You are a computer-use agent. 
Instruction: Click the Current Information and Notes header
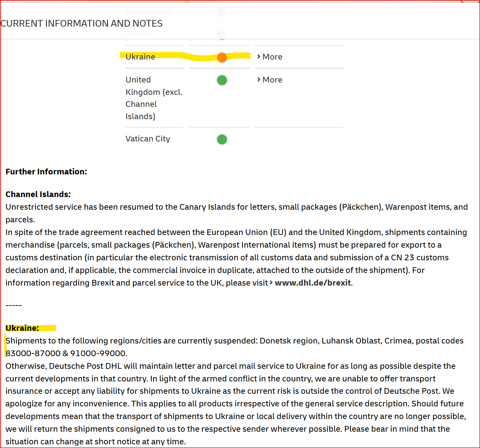point(82,24)
